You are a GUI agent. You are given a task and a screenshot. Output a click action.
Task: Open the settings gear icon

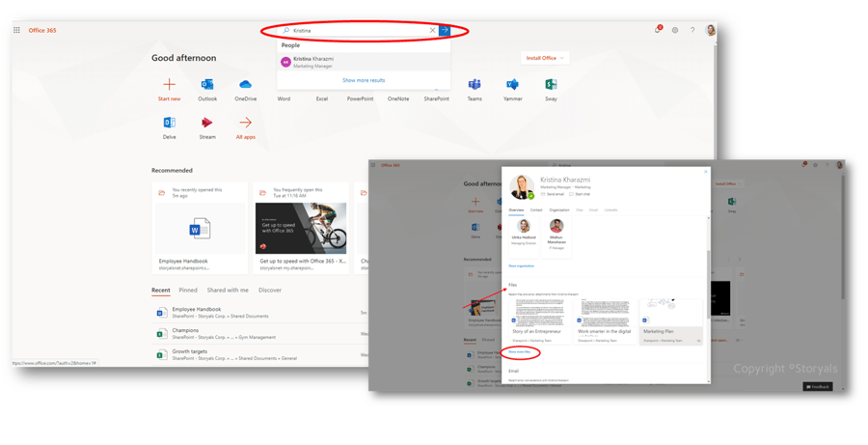[x=675, y=30]
